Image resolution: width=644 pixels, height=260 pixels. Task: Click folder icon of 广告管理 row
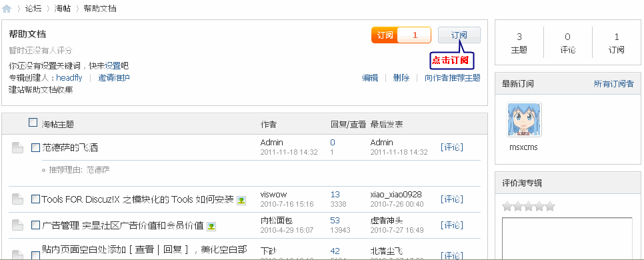(17, 225)
